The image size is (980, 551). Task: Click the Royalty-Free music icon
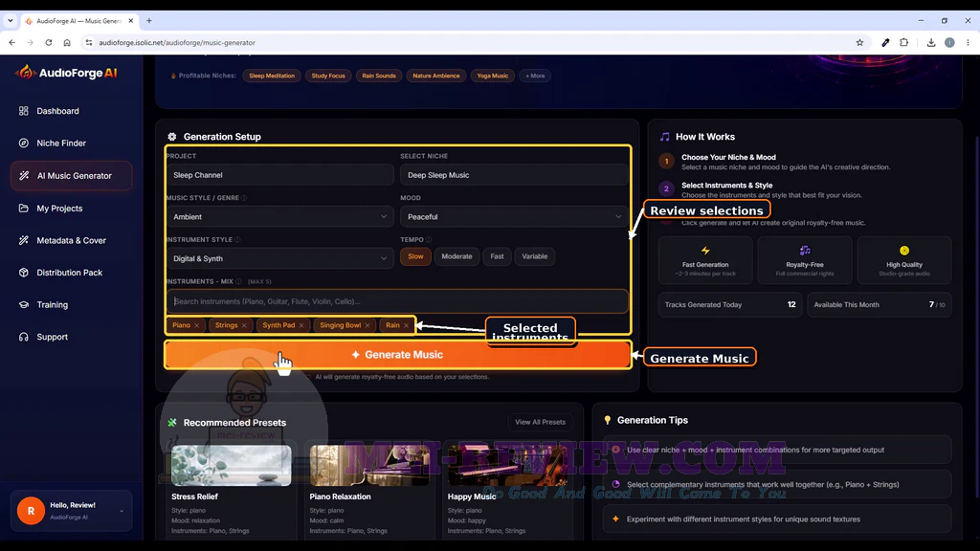tap(804, 251)
